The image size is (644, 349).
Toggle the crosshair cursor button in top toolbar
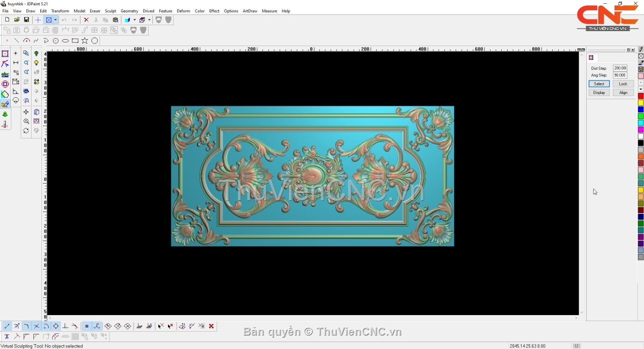pyautogui.click(x=38, y=20)
